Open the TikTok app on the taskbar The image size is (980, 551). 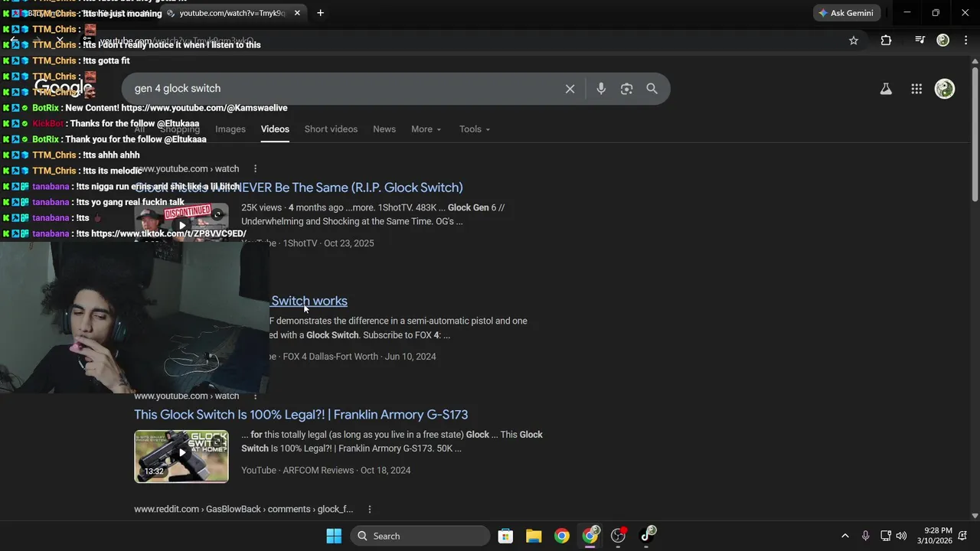(648, 535)
